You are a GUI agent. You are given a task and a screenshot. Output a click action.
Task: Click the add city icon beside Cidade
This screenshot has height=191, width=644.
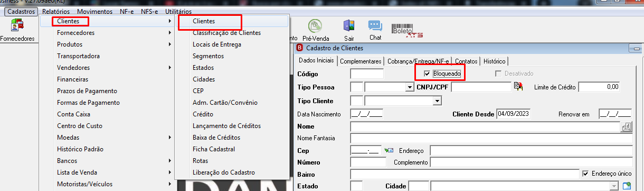pyautogui.click(x=628, y=186)
